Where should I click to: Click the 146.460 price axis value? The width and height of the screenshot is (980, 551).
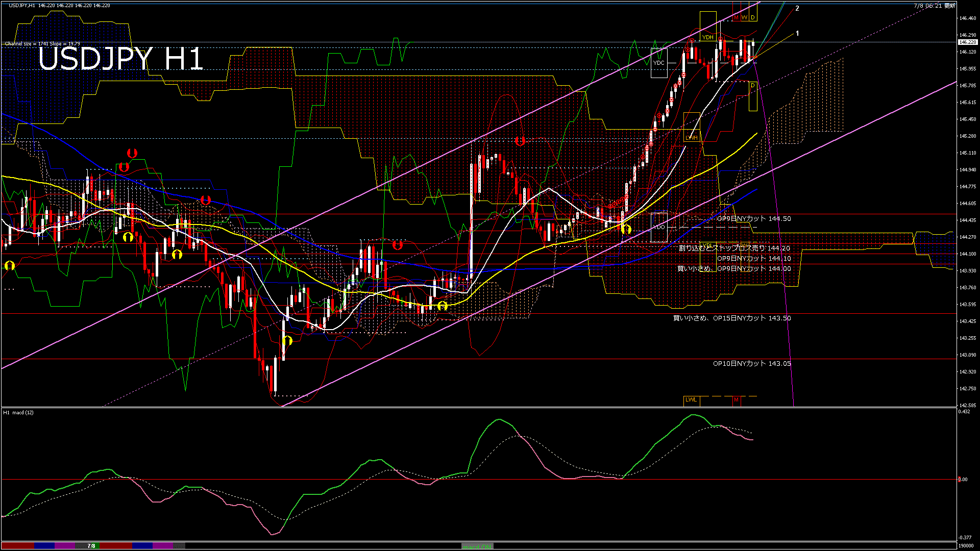968,18
